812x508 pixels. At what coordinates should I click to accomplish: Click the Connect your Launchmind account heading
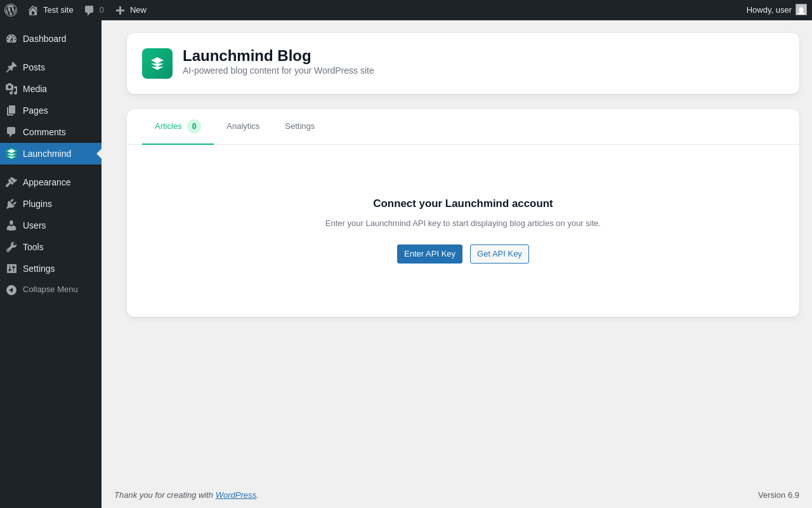pyautogui.click(x=463, y=204)
